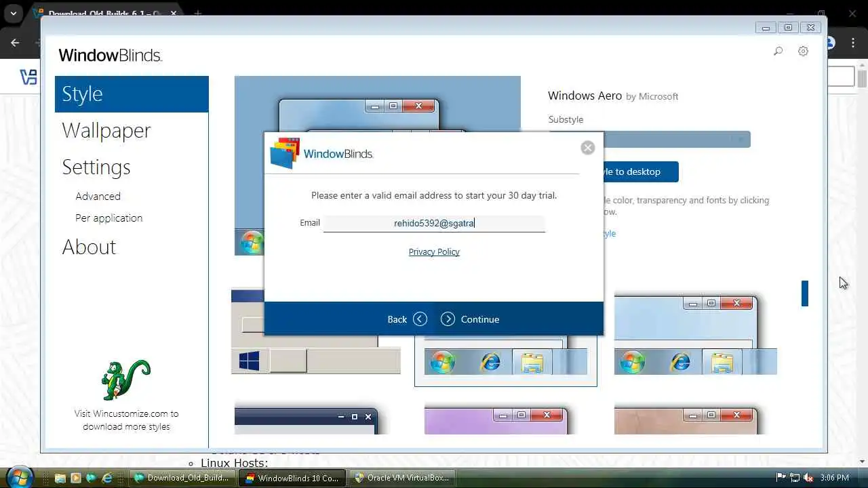This screenshot has height=488, width=868.
Task: Select the highlighted Aero style thumbnail
Action: pos(506,361)
